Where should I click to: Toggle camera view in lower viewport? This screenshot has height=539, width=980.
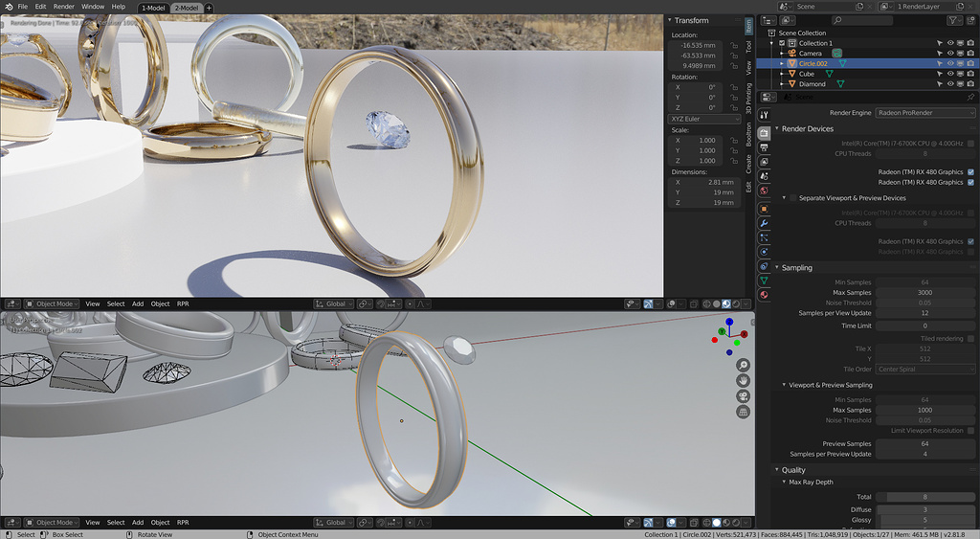pos(743,396)
